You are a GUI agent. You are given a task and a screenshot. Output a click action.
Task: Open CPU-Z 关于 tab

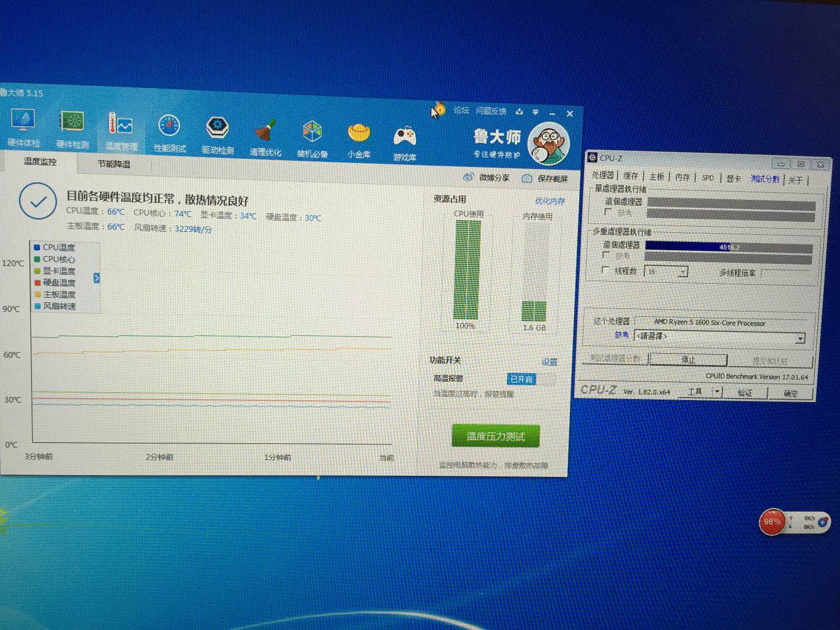pos(795,180)
